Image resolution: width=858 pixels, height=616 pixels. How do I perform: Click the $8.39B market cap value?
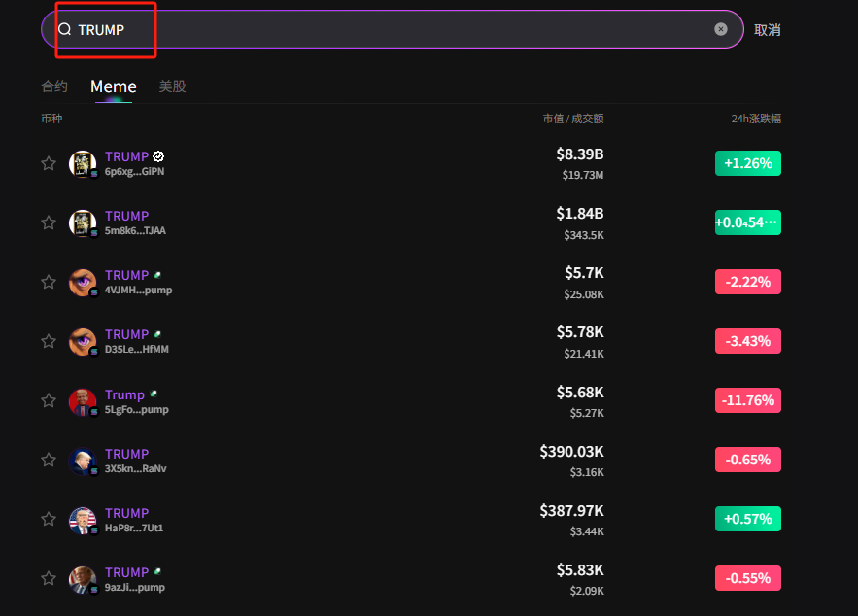click(579, 154)
